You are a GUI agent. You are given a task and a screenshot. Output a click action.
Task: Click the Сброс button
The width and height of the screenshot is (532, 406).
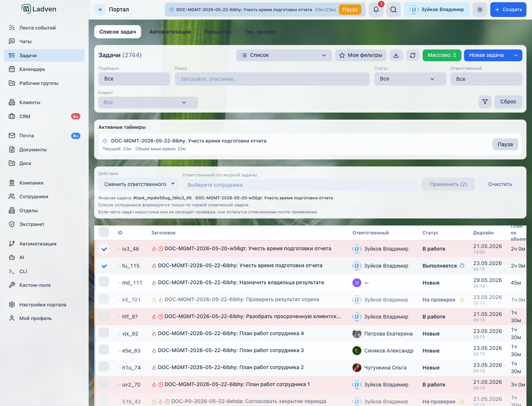pos(508,101)
